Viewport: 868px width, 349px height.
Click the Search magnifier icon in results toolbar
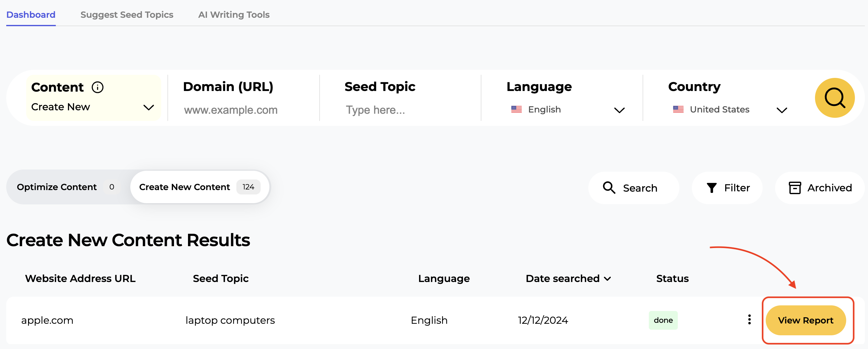tap(609, 188)
